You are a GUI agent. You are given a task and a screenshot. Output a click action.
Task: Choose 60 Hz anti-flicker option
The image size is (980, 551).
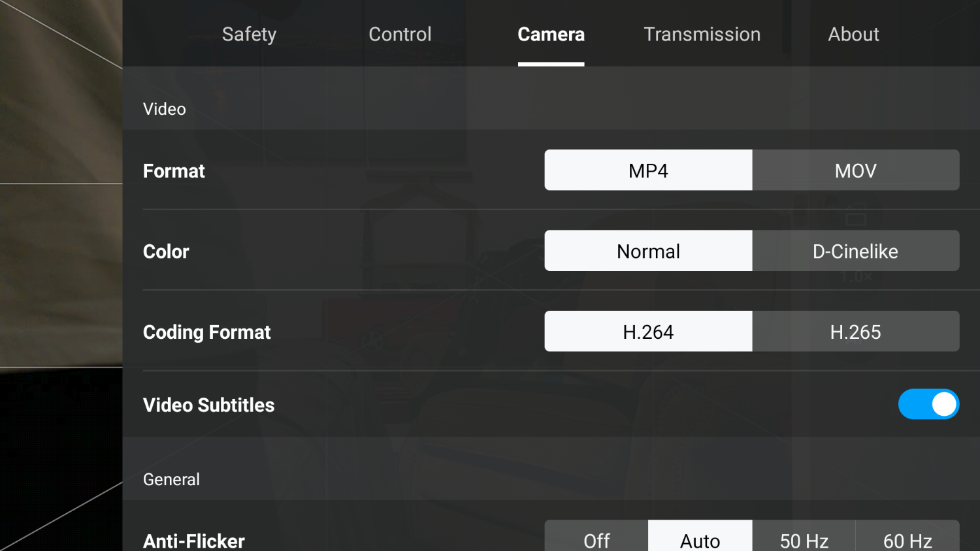click(907, 539)
